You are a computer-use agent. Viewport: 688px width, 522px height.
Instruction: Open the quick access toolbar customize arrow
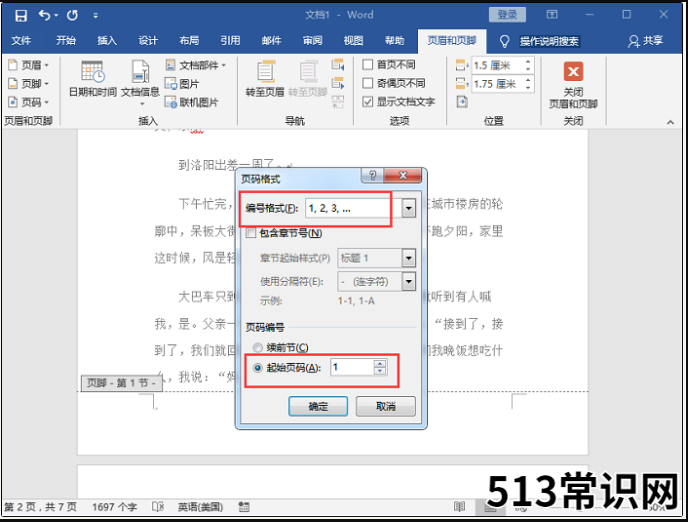[x=95, y=16]
